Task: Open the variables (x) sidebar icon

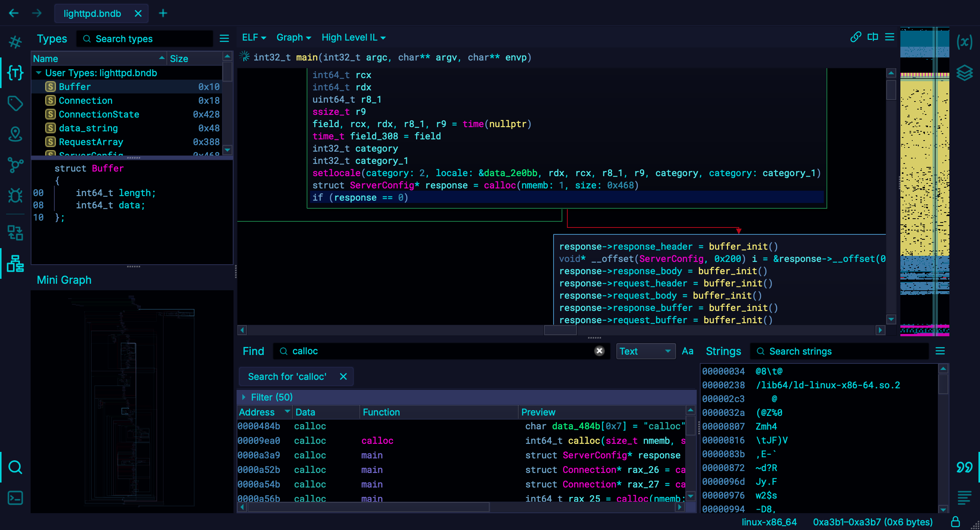Action: point(964,42)
